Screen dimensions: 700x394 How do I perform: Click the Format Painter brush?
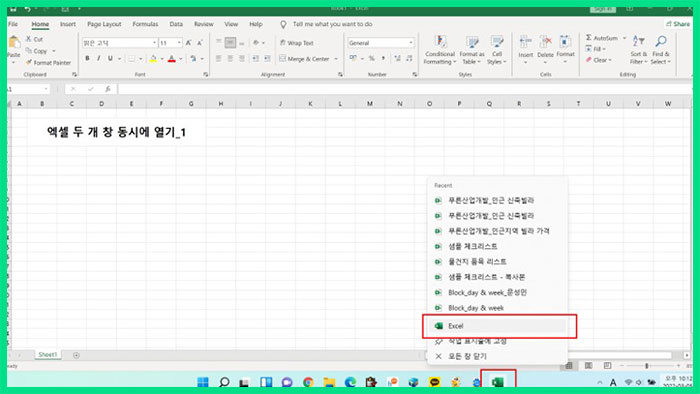[48, 62]
